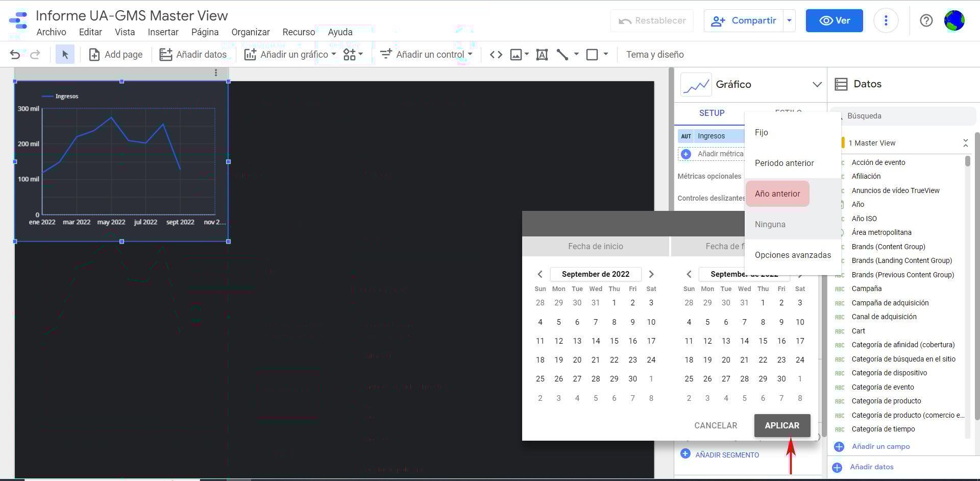This screenshot has height=481, width=980.
Task: Insert a text box
Action: pyautogui.click(x=542, y=55)
